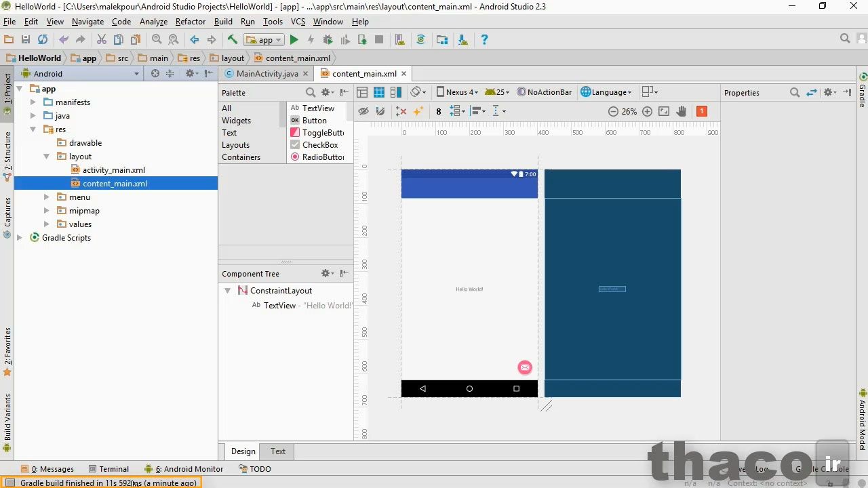Select the Widgets category in Palette

[236, 121]
